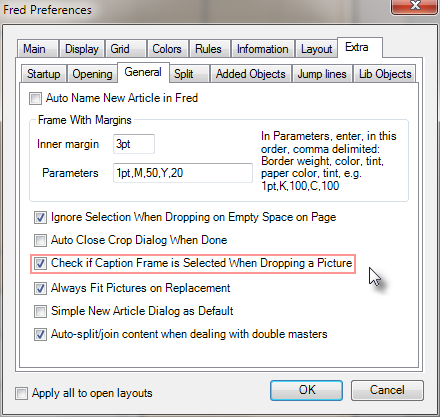Switch to the Layout tab
440x417 pixels.
(x=316, y=49)
